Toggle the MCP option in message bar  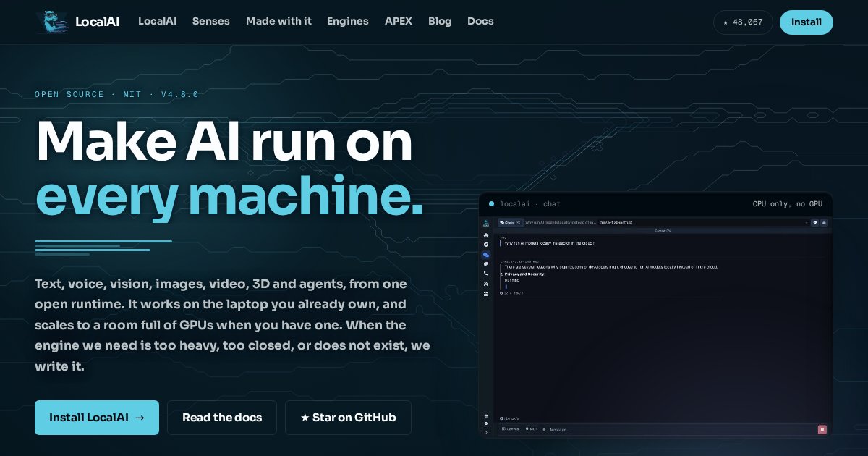[532, 429]
